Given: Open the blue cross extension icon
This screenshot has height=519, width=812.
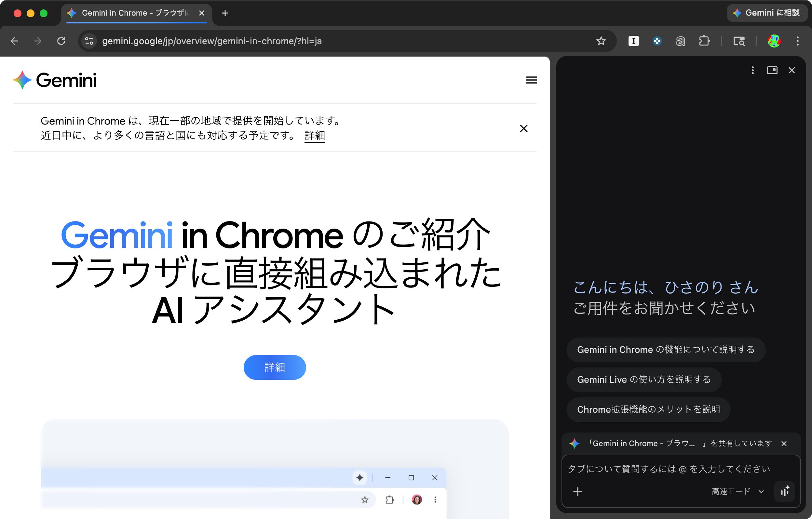Looking at the screenshot, I should (x=657, y=41).
